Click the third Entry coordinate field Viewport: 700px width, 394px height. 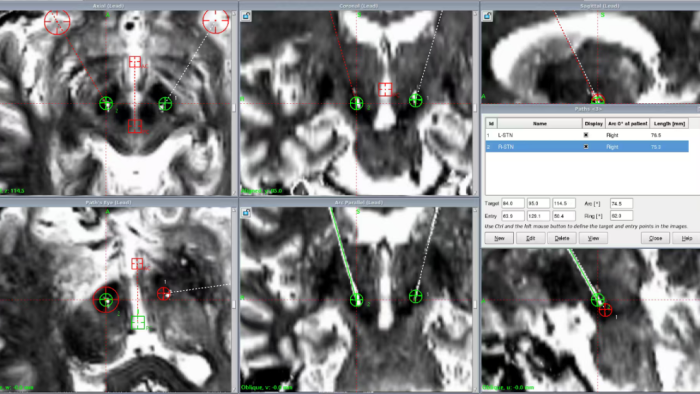(563, 216)
